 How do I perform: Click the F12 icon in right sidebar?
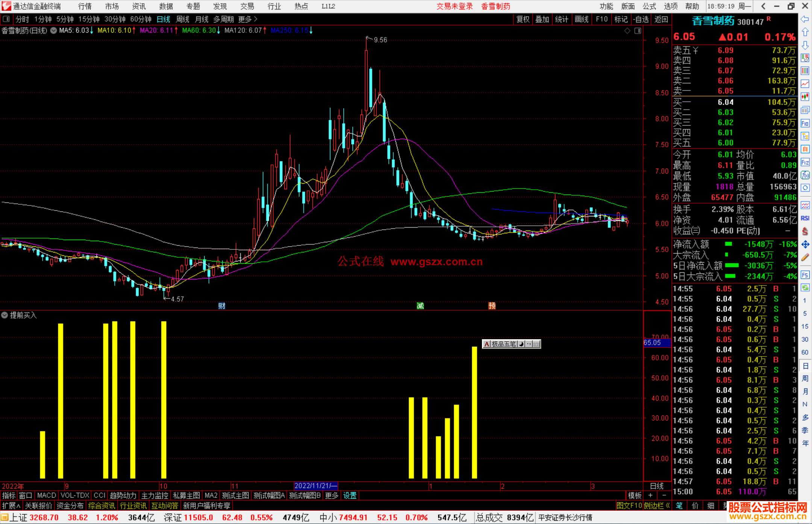(805, 162)
